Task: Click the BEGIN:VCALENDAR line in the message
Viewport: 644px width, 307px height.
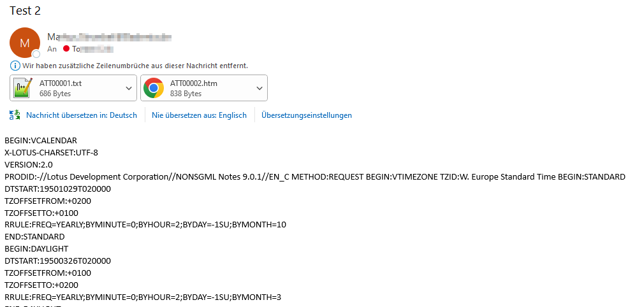Action: tap(41, 140)
